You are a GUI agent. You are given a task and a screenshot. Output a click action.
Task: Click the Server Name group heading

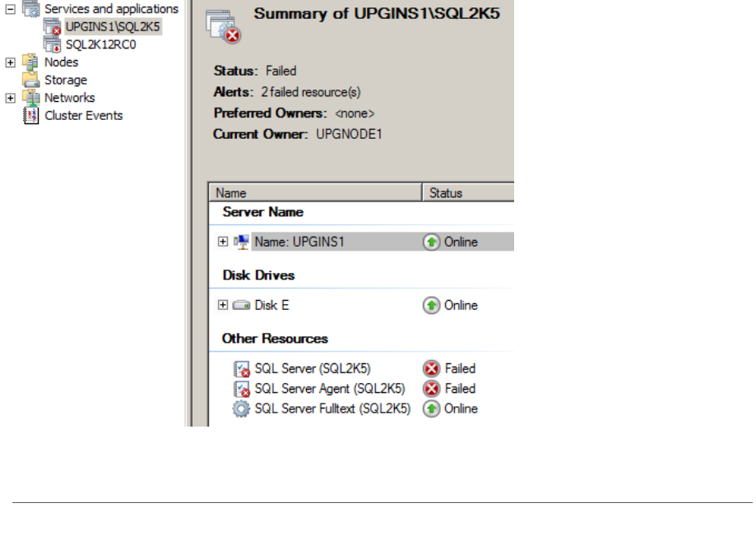[x=262, y=212]
